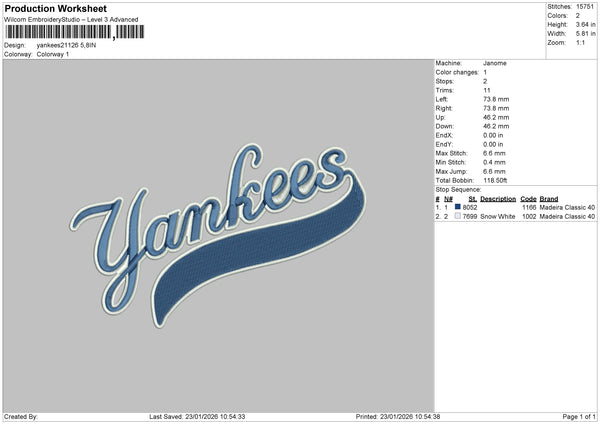The image size is (600, 424).
Task: Click Madeira Classic 40 in the 8052 row
Action: [567, 207]
